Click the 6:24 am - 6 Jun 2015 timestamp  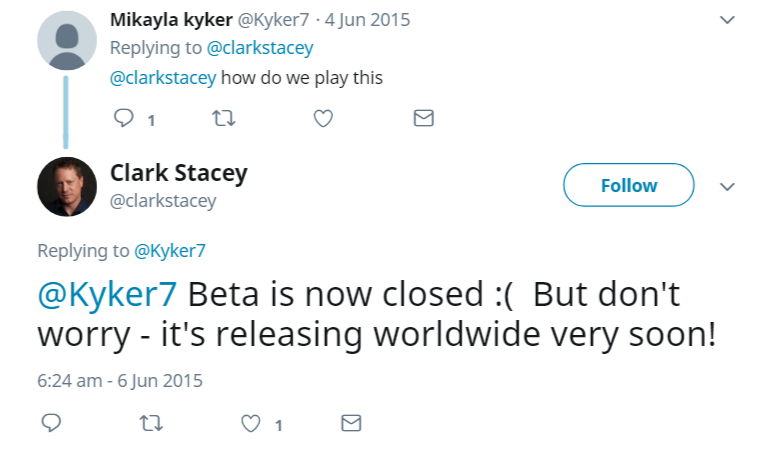click(x=120, y=380)
